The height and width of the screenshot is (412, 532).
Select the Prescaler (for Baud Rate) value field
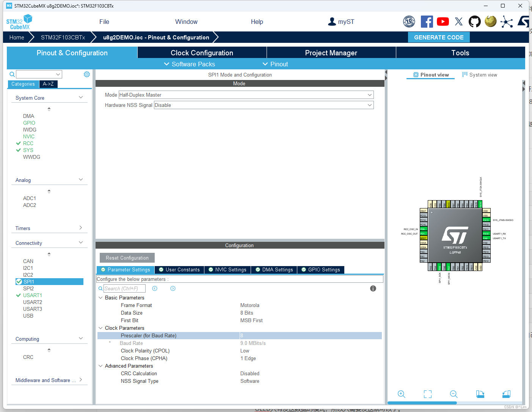311,335
